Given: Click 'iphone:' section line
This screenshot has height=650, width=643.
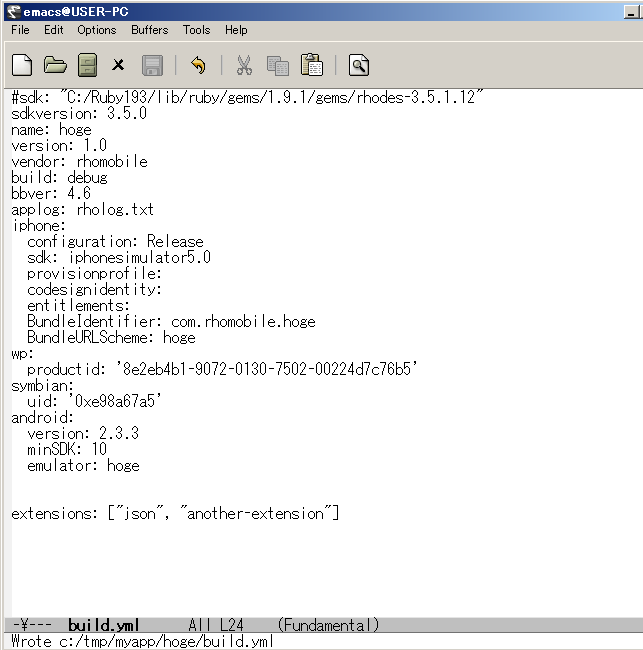Looking at the screenshot, I should tap(39, 226).
